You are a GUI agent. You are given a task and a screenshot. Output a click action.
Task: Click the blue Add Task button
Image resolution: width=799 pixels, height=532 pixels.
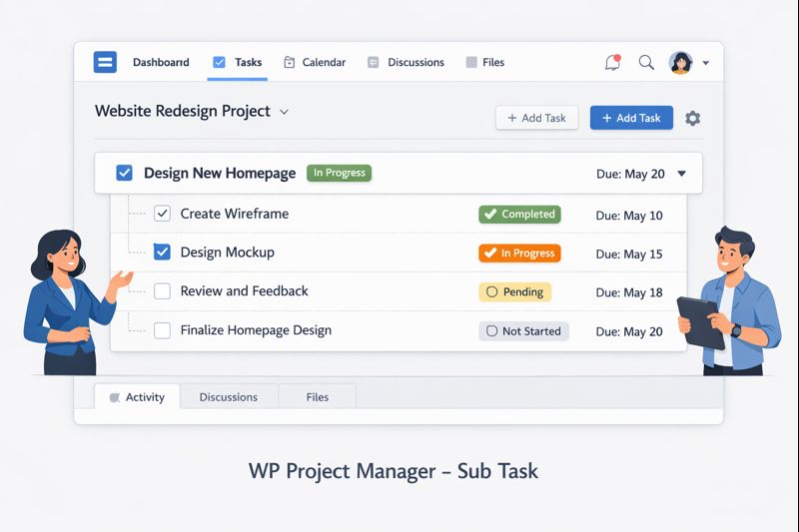pos(631,118)
